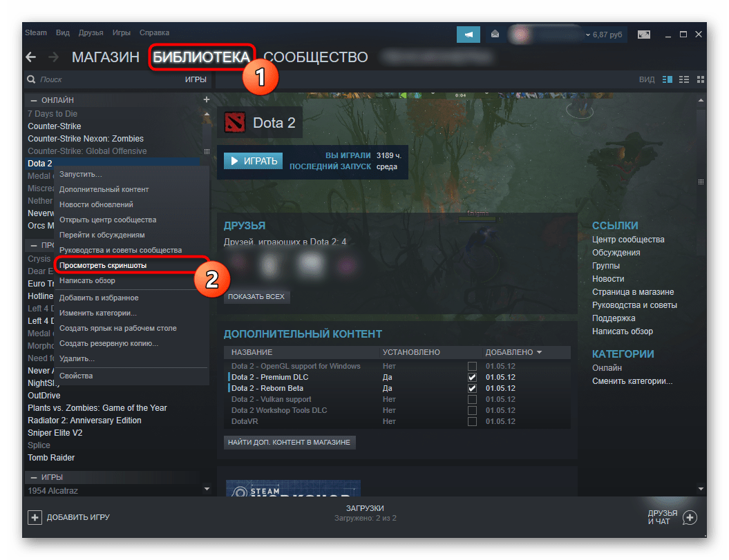Sort DLC by Добавлено column arrow
This screenshot has height=560, width=729.
[539, 352]
